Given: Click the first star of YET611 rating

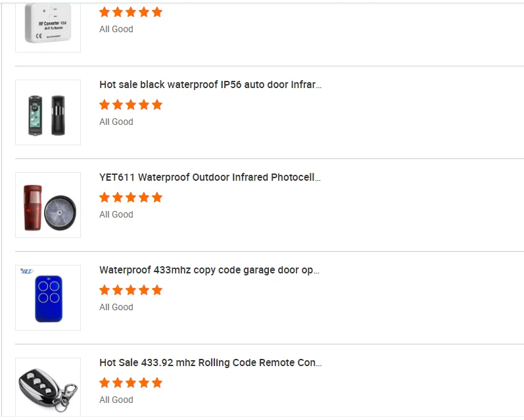Looking at the screenshot, I should click(105, 197).
